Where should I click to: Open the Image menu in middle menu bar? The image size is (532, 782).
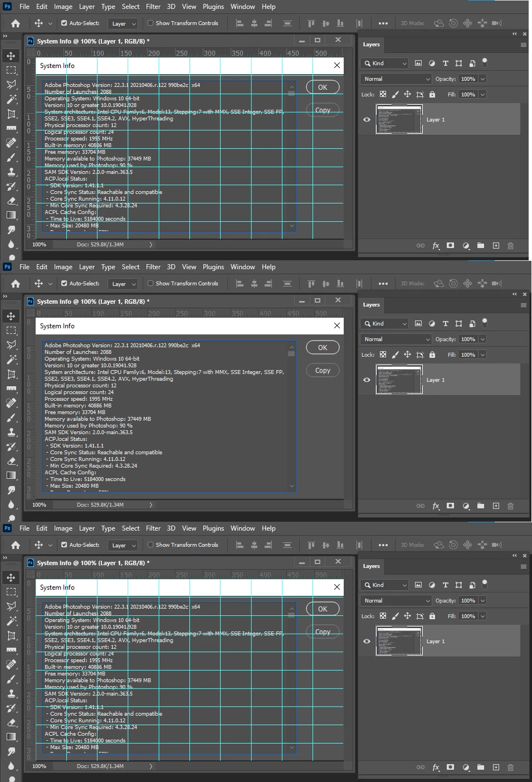[x=63, y=267]
